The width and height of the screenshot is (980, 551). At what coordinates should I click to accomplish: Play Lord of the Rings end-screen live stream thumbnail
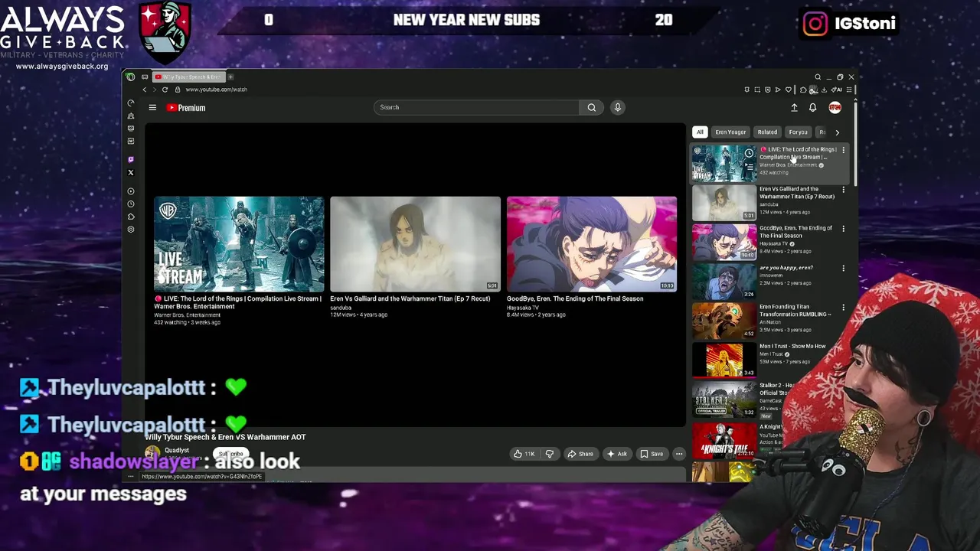click(239, 244)
